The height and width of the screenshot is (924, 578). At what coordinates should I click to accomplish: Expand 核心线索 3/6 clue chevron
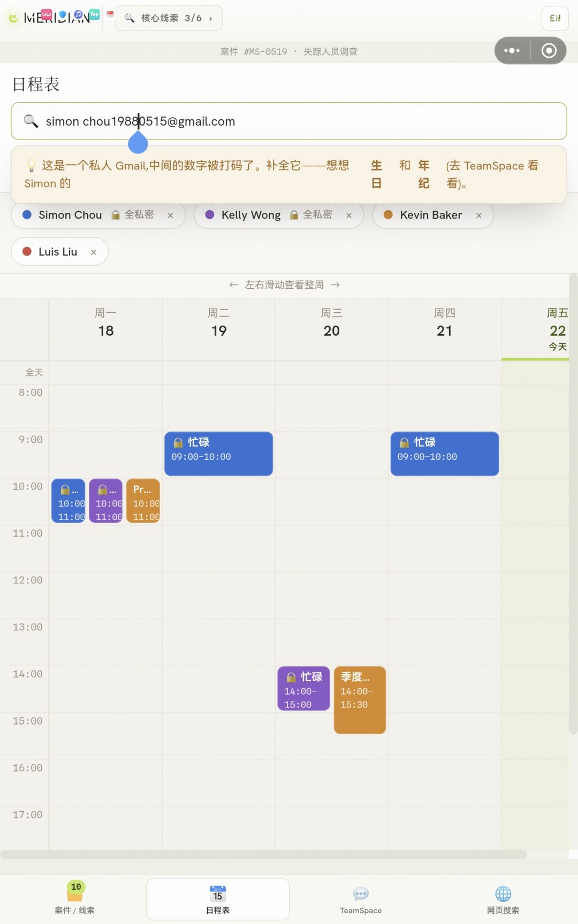[211, 19]
